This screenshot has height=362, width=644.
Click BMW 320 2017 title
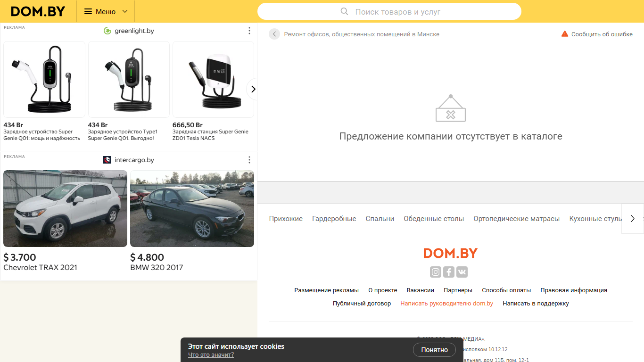tap(157, 267)
